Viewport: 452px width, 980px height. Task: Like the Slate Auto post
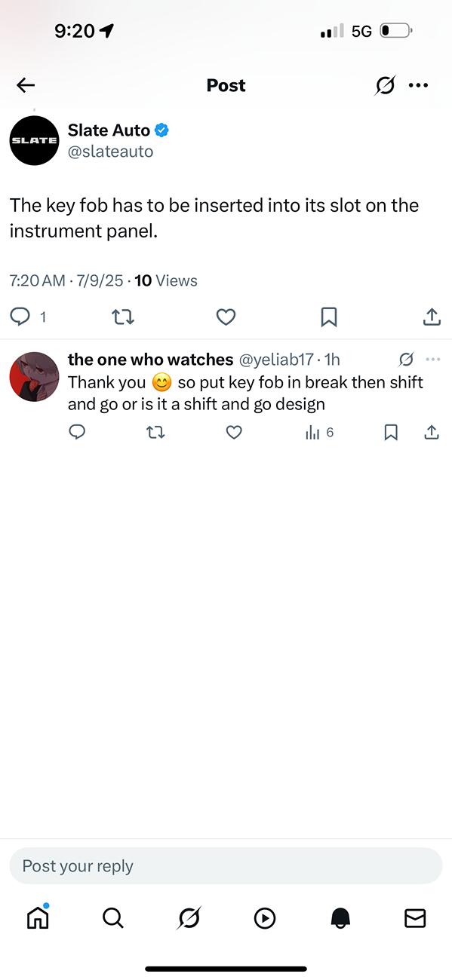coord(226,317)
